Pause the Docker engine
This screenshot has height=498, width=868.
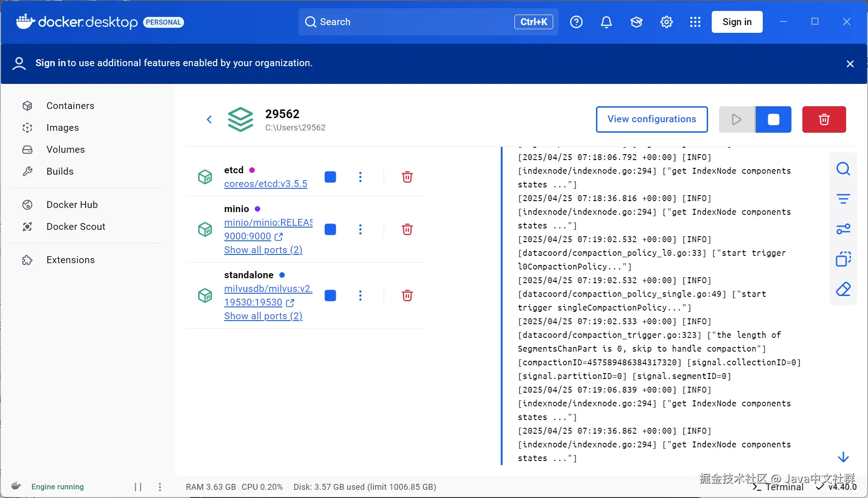(x=138, y=487)
